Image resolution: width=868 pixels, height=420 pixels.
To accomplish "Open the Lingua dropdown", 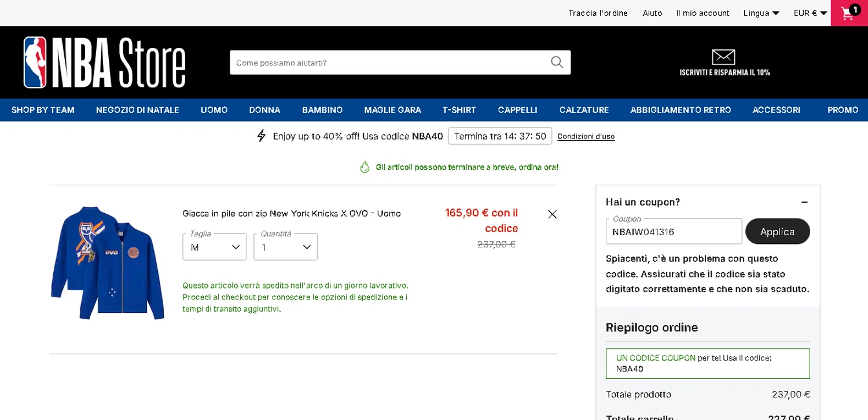I will click(x=762, y=13).
